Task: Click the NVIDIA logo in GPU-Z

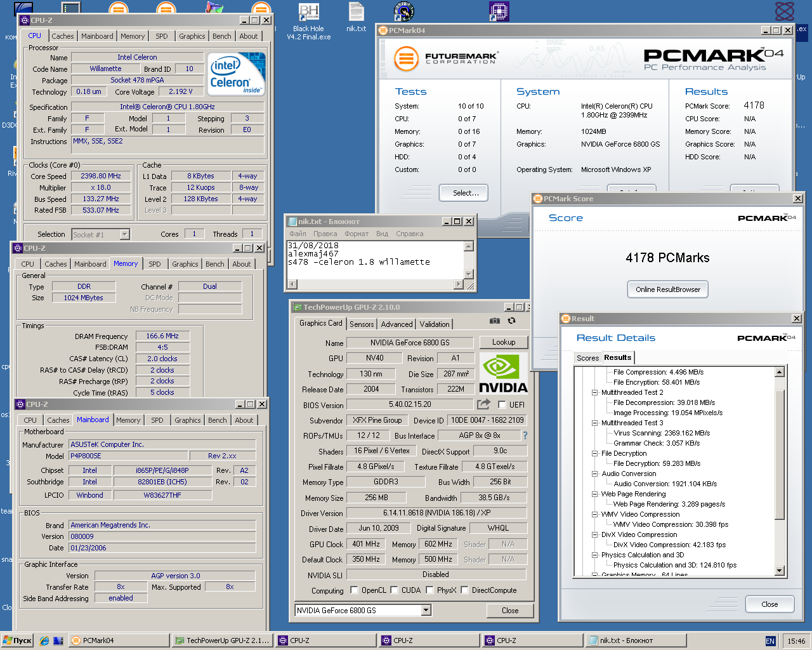Action: [x=503, y=373]
